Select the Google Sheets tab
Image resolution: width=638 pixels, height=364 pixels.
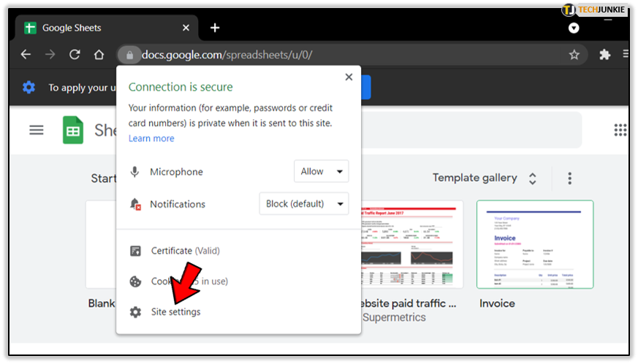pos(107,28)
